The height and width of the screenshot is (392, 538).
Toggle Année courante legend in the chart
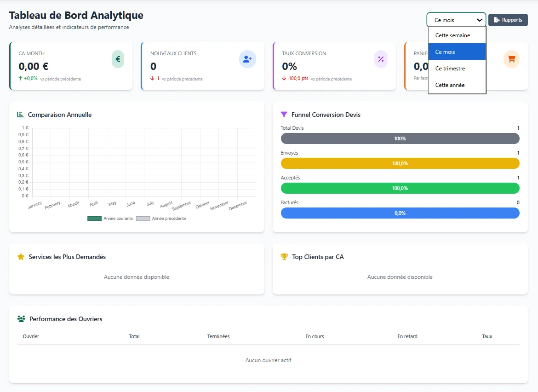110,218
